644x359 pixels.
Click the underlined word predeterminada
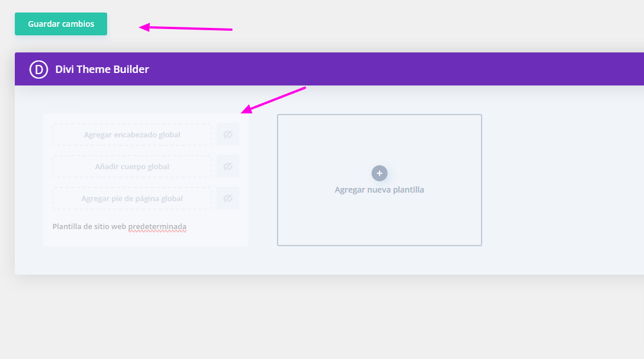(157, 227)
